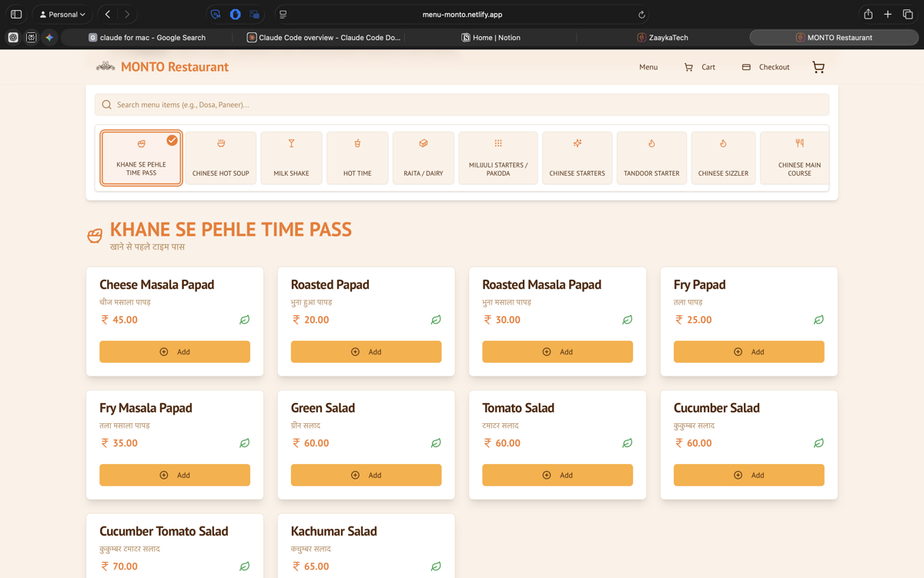Go to Checkout in navigation
Image resolution: width=924 pixels, height=578 pixels.
click(765, 67)
